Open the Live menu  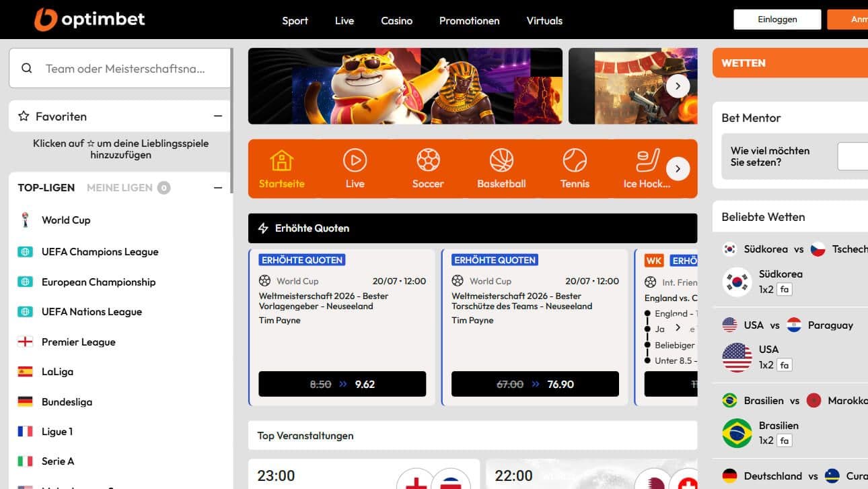tap(345, 21)
